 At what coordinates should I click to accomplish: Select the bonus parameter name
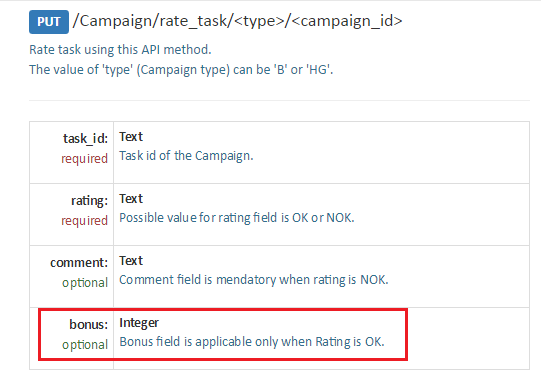click(89, 324)
